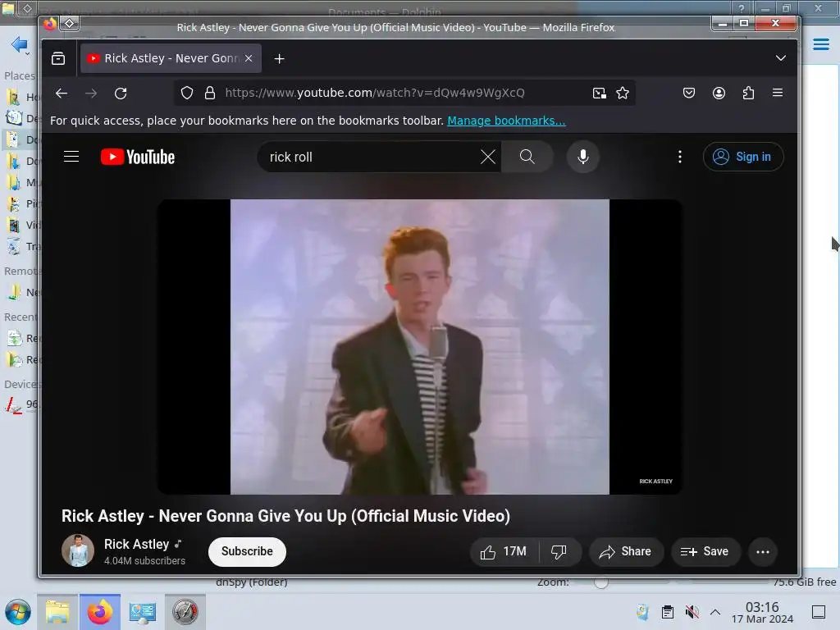
Task: Expand hidden system tray icons
Action: (x=715, y=612)
